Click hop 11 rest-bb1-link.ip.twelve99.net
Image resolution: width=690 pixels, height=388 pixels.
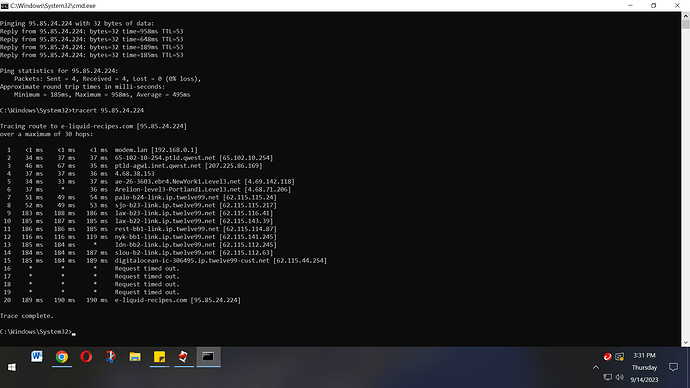tap(195, 229)
